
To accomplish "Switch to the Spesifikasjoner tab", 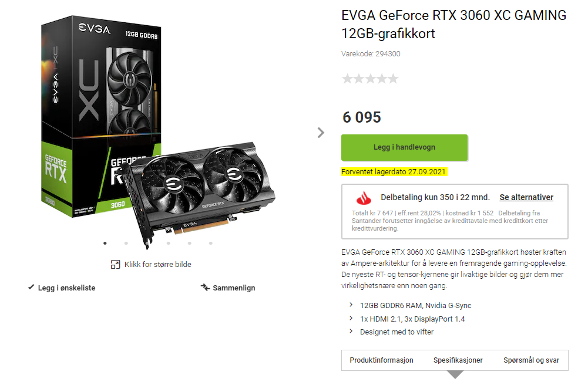I will (458, 360).
